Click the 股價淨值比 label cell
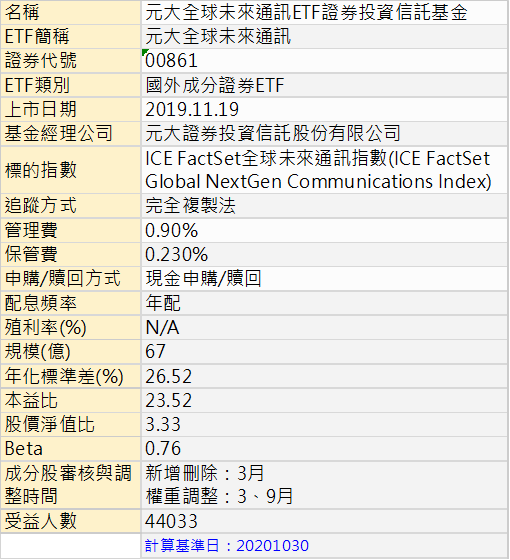This screenshot has width=510, height=560. click(71, 425)
